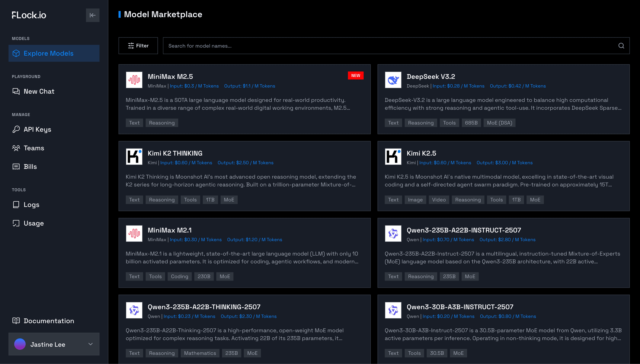Go to the Teams section
The width and height of the screenshot is (640, 364).
[x=34, y=148]
